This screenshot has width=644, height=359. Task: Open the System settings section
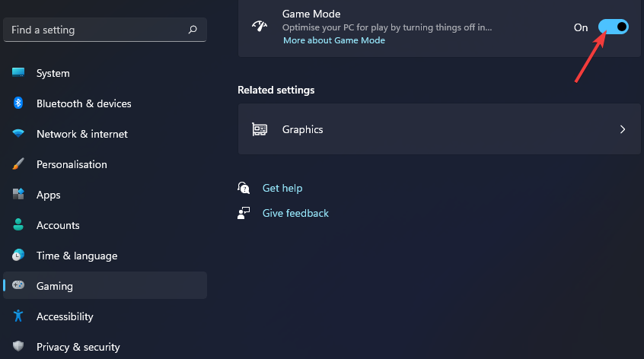[105, 73]
